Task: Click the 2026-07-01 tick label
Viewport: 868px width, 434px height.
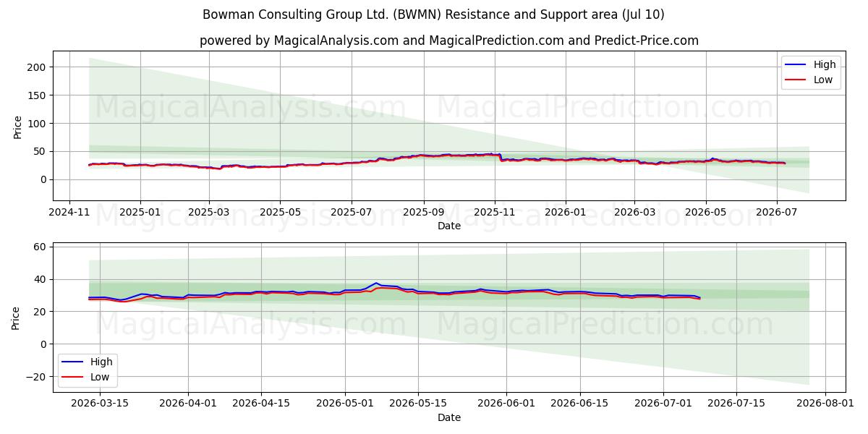Action: (x=664, y=404)
